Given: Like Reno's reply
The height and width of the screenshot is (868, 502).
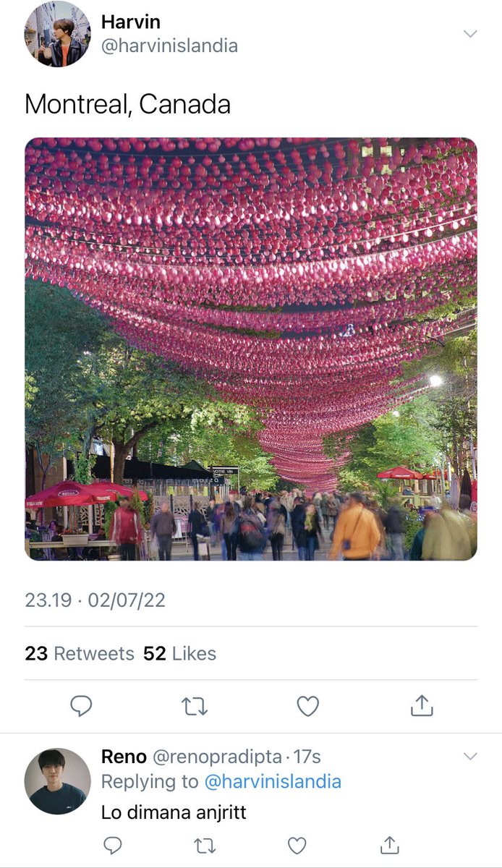Looking at the screenshot, I should tap(297, 845).
